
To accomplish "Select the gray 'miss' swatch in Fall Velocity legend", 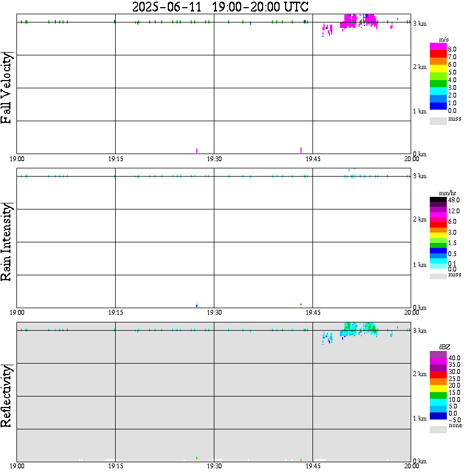I will click(x=438, y=121).
